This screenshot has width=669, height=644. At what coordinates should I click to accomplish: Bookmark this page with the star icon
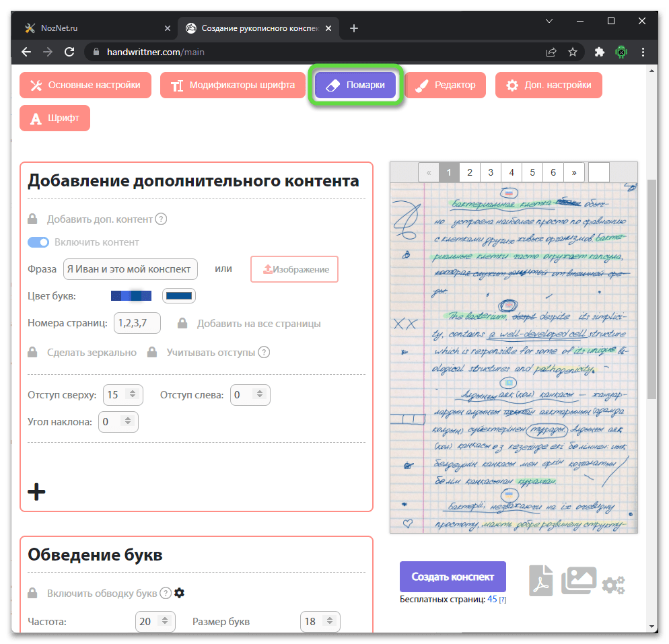pos(573,52)
